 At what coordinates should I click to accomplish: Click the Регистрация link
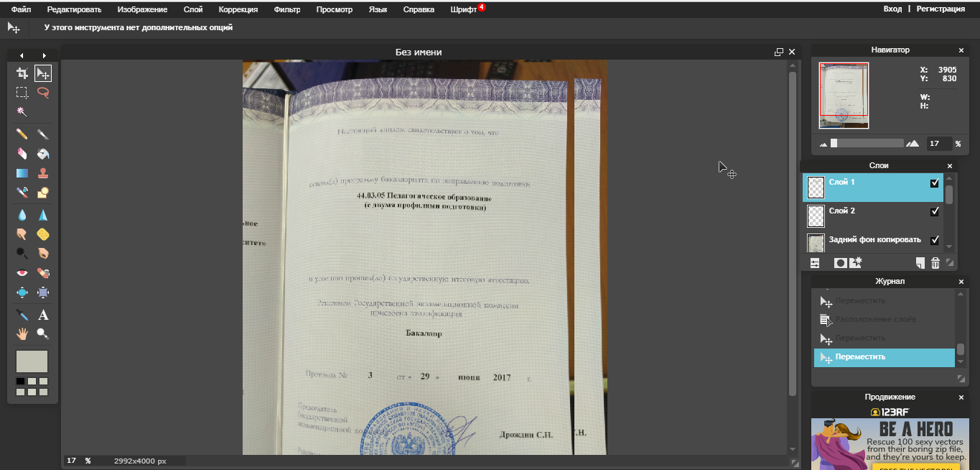pyautogui.click(x=941, y=9)
